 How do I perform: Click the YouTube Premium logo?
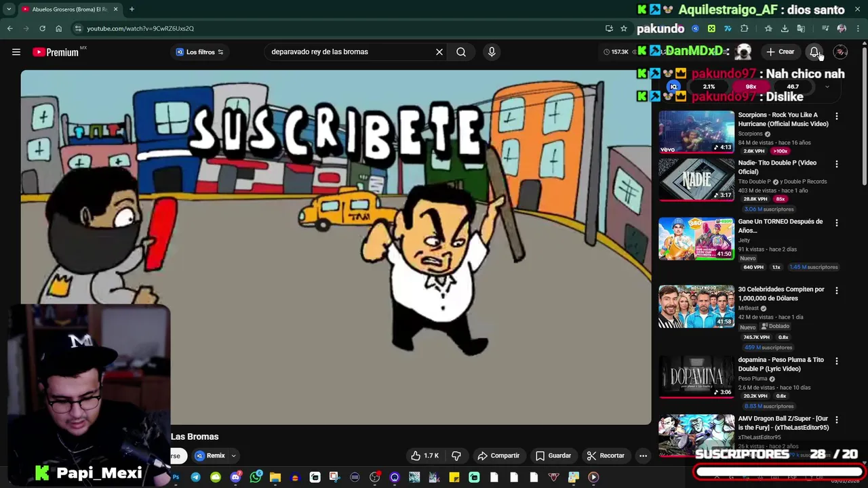coord(56,52)
